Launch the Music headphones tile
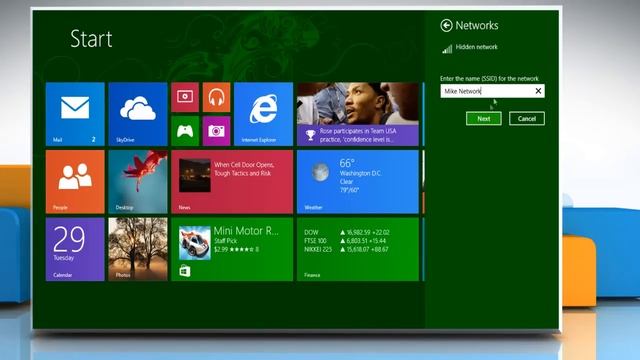Screen dimensions: 640x360 tap(216, 97)
